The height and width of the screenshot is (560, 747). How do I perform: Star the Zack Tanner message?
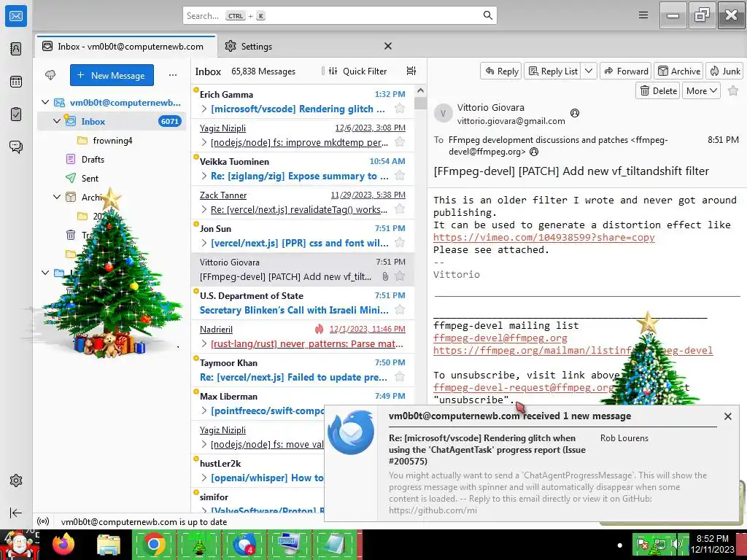coord(400,209)
